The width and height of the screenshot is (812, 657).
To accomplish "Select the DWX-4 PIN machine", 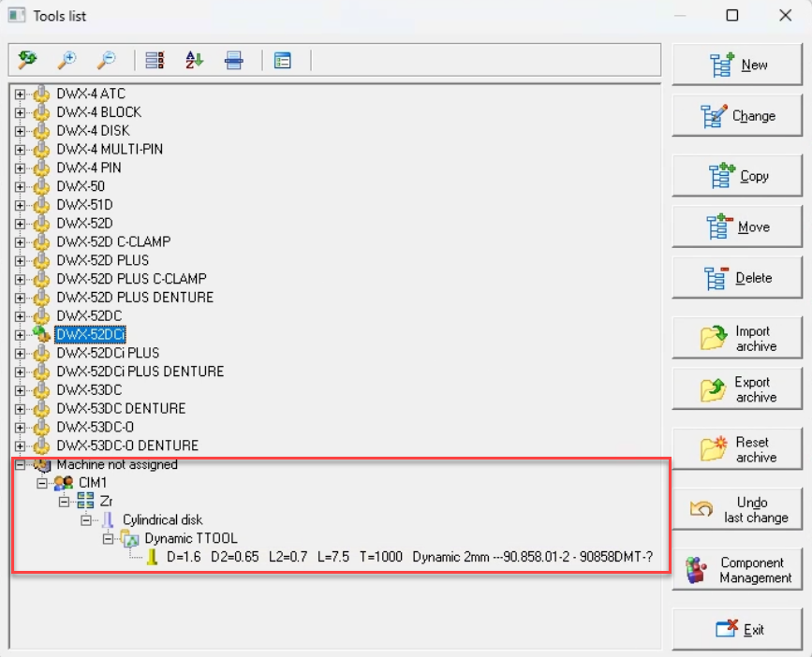I will coord(89,168).
